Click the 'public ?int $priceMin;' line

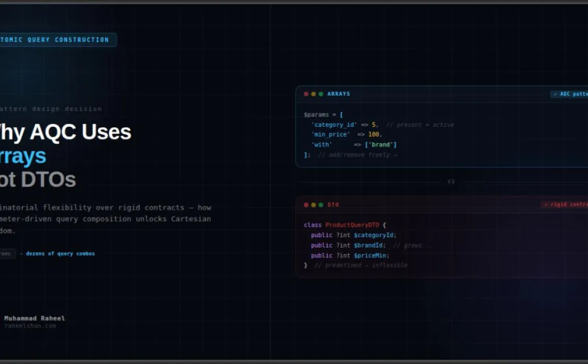[x=350, y=256]
